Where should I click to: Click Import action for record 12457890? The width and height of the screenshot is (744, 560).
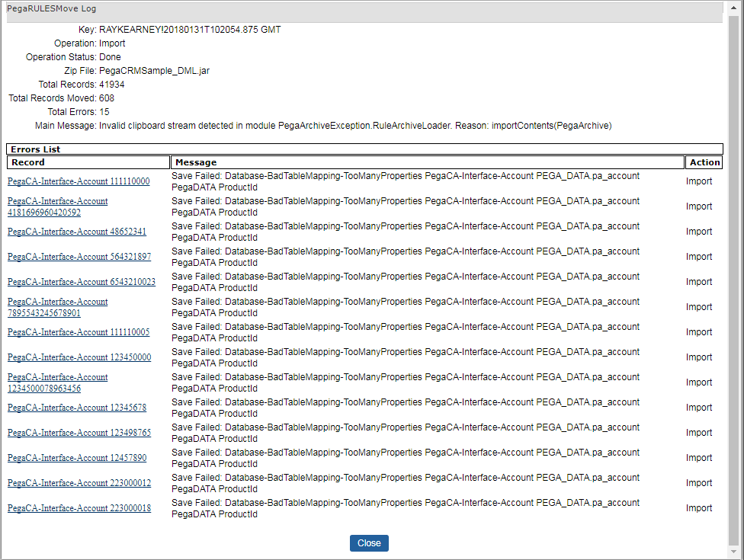tap(699, 458)
